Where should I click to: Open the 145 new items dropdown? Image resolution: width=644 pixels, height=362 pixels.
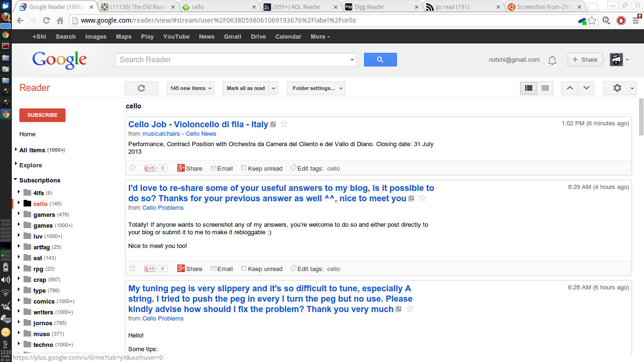point(190,88)
